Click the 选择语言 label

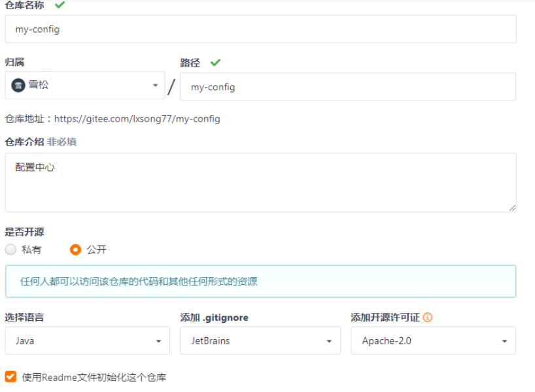(24, 318)
